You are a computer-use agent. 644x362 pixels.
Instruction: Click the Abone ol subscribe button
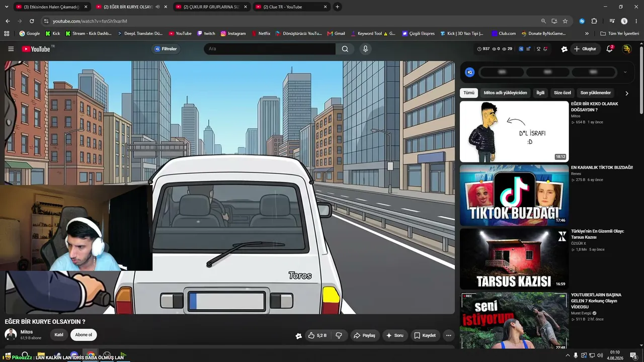[84, 335]
